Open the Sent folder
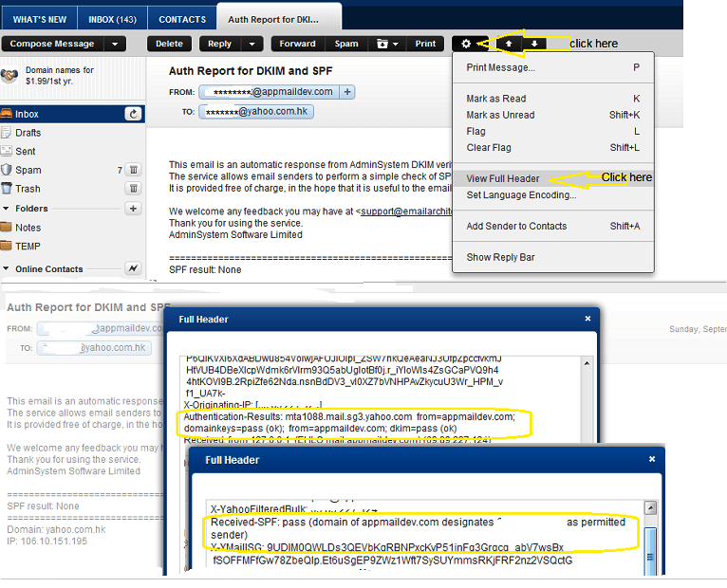This screenshot has height=588, width=727. (25, 151)
